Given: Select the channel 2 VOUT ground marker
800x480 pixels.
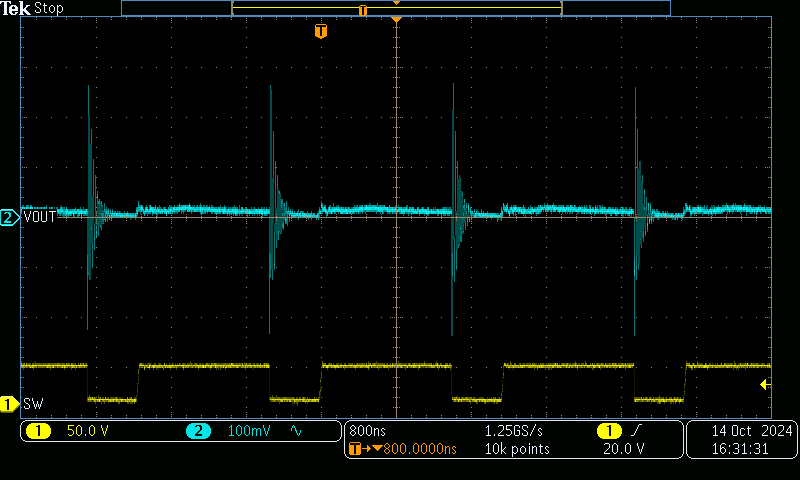Looking at the screenshot, I should (x=9, y=217).
